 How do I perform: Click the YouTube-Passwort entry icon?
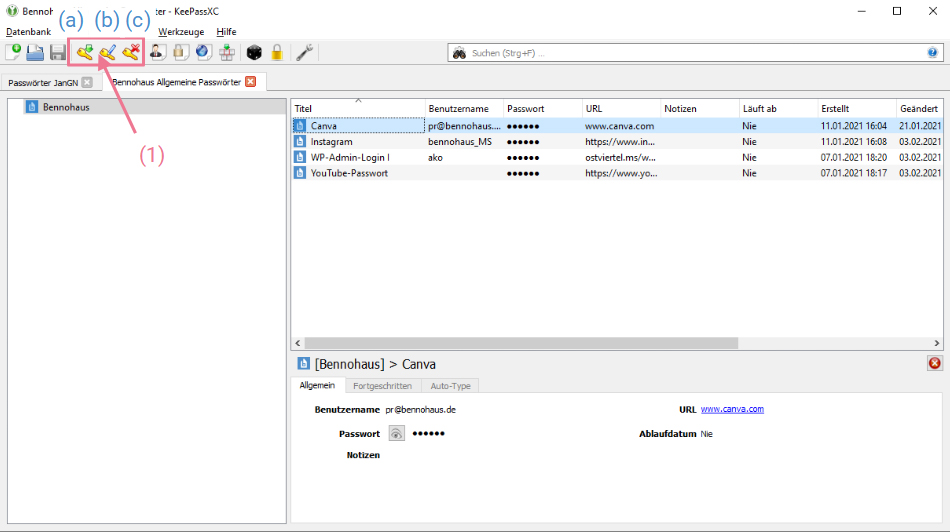tap(300, 173)
